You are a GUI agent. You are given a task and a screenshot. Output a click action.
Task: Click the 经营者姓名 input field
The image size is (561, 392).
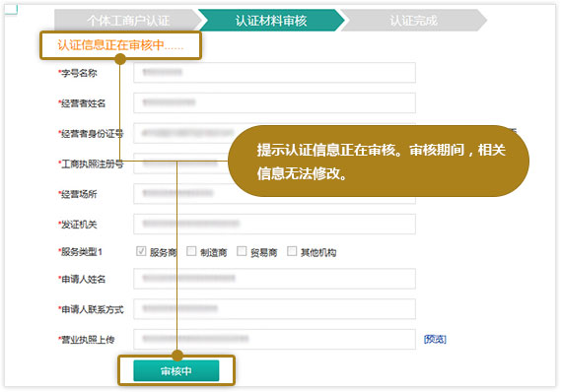(x=274, y=102)
